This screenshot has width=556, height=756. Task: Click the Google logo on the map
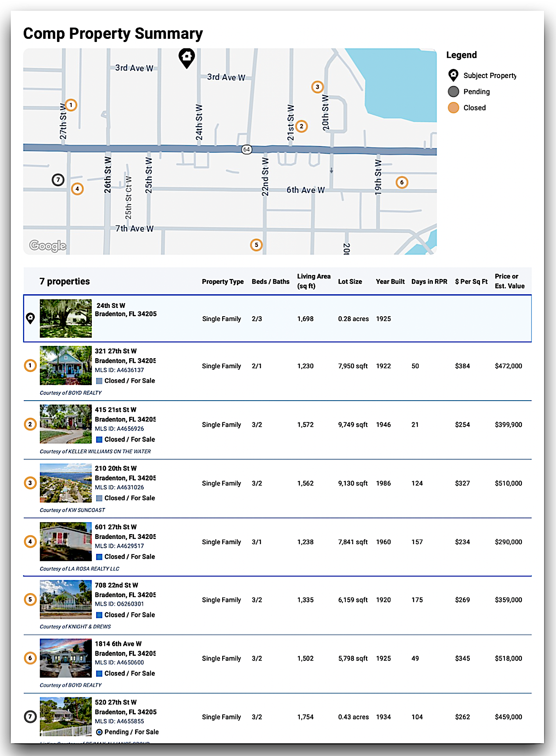tap(48, 246)
